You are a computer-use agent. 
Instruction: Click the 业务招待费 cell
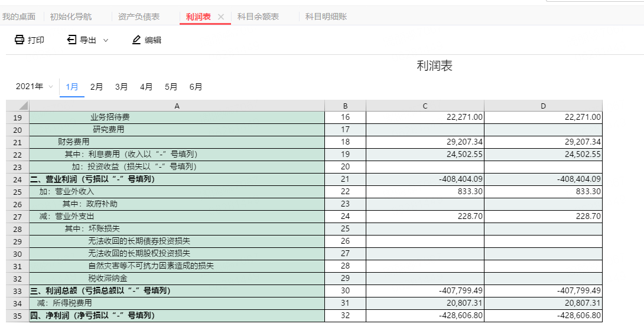pyautogui.click(x=177, y=117)
